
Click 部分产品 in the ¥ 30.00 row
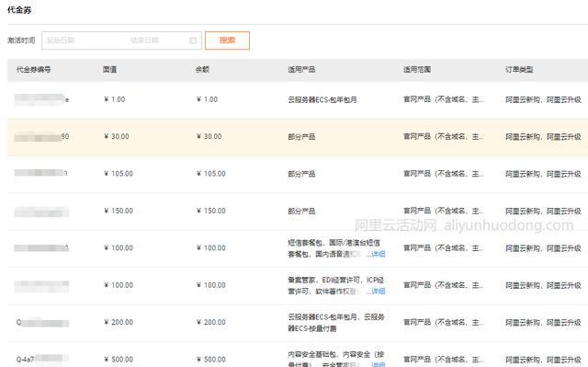[x=301, y=137]
